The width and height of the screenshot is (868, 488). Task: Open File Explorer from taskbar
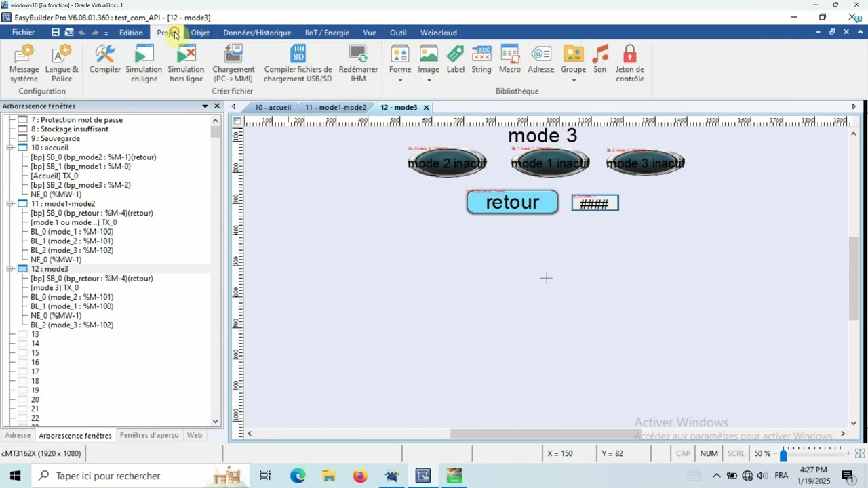[x=329, y=476]
